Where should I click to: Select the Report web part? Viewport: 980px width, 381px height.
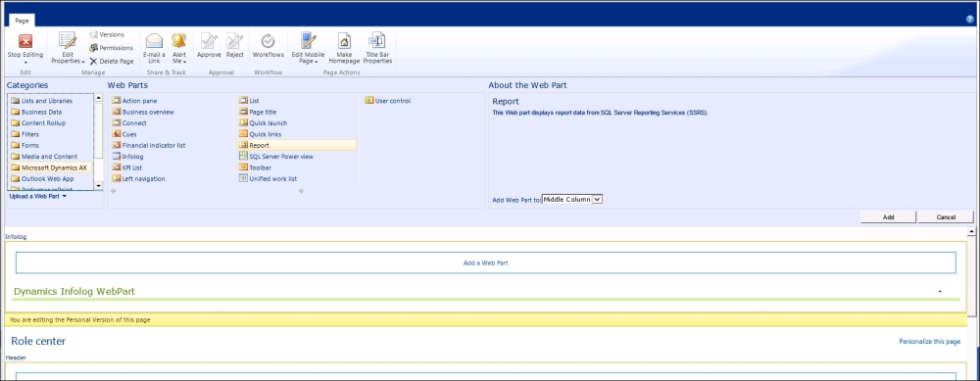[297, 146]
